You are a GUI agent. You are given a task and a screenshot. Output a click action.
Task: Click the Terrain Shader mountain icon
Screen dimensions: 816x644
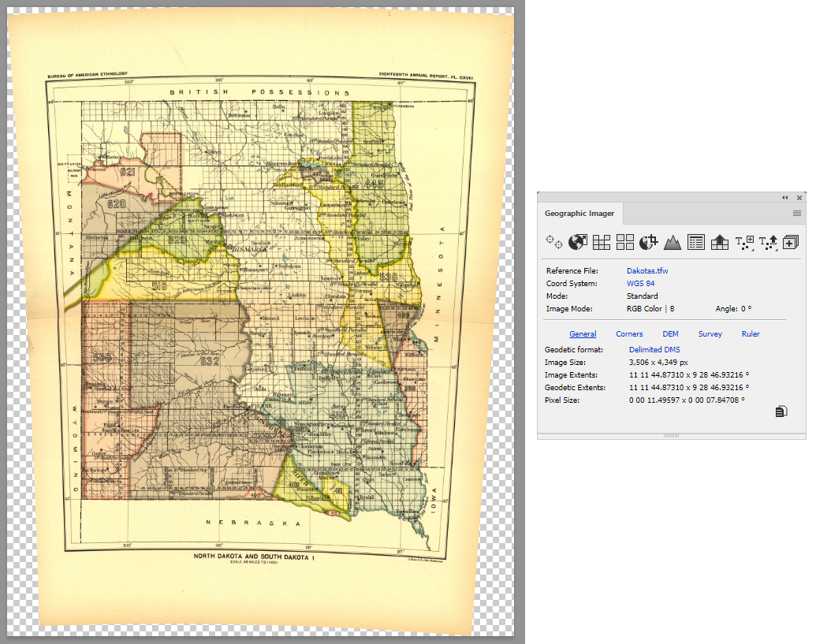coord(673,242)
